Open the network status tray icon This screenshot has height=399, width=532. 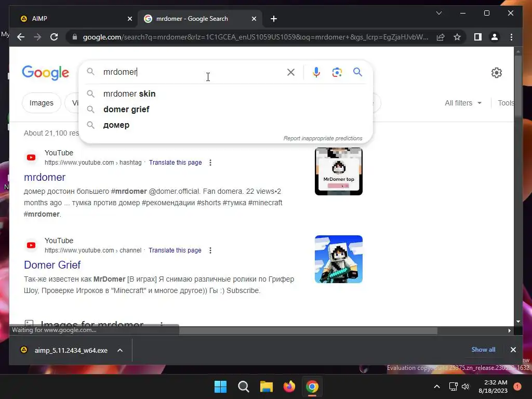(x=453, y=387)
